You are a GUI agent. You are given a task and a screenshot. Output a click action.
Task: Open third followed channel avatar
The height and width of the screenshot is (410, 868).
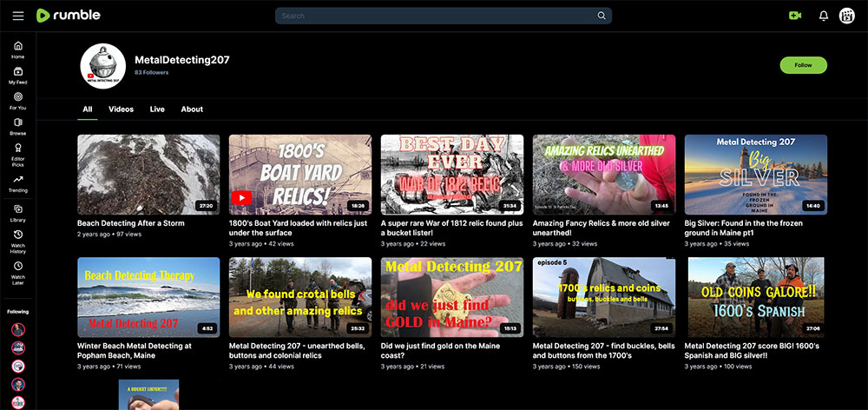pyautogui.click(x=18, y=367)
